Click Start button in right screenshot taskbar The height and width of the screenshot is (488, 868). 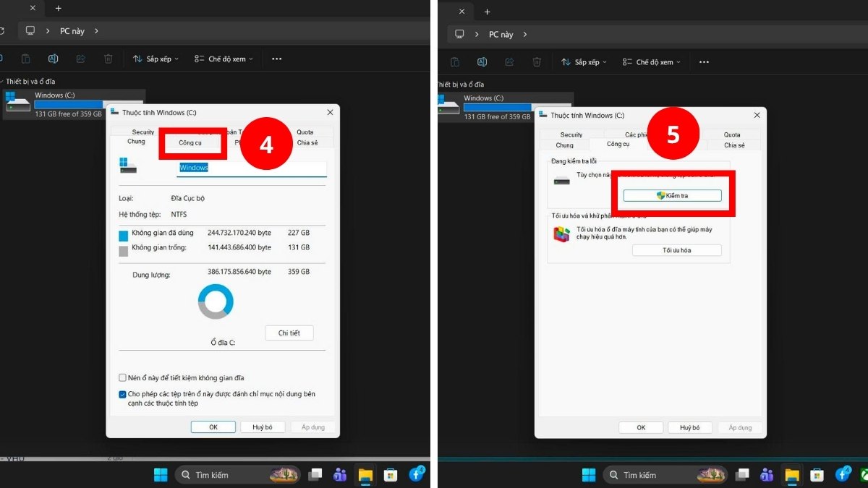click(590, 474)
